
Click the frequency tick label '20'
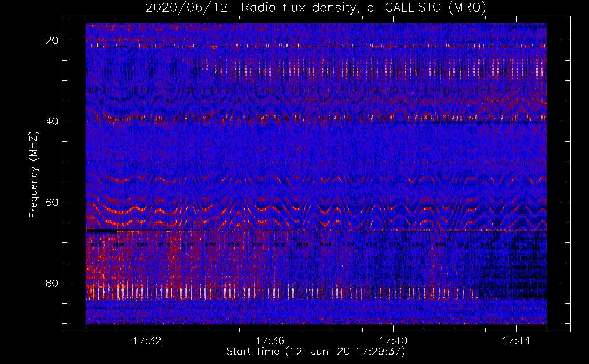52,40
